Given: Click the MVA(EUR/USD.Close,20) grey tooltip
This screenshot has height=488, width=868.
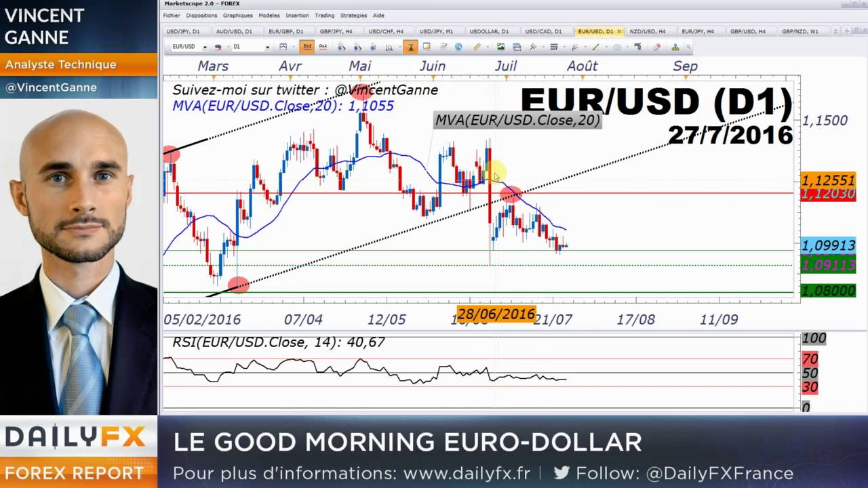Looking at the screenshot, I should point(517,120).
